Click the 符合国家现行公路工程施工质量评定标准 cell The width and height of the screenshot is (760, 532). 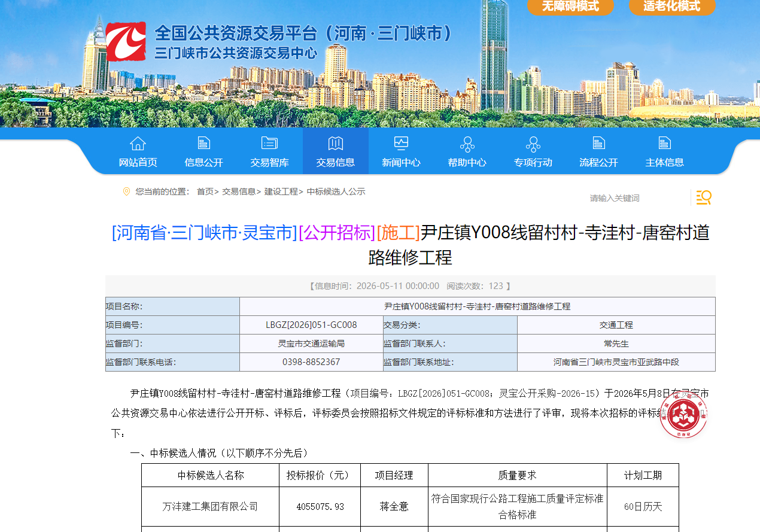pyautogui.click(x=518, y=506)
